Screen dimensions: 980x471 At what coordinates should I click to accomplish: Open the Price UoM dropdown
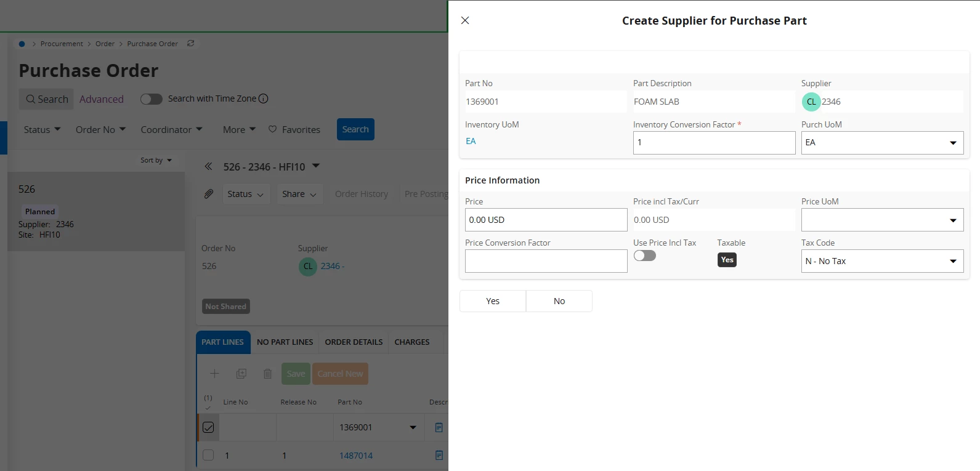[882, 220]
